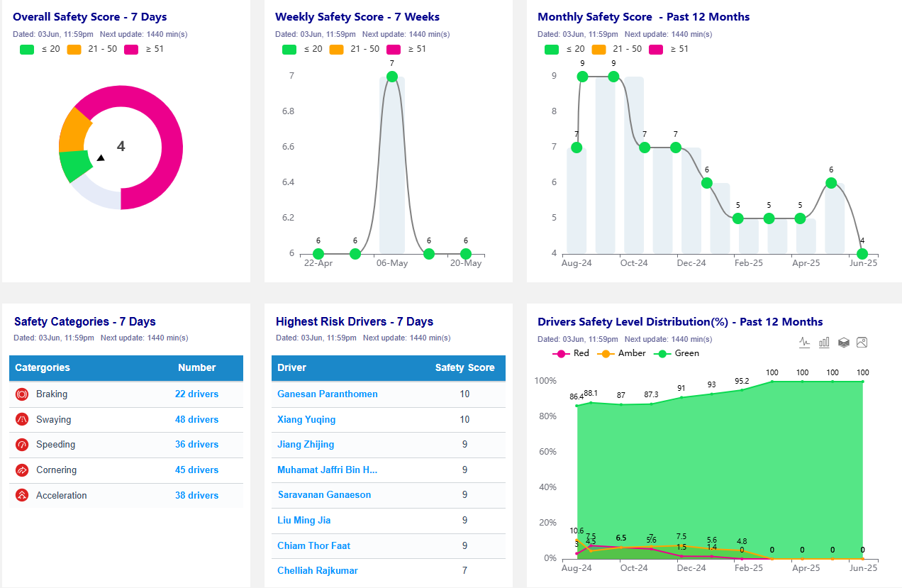The width and height of the screenshot is (902, 588).
Task: Switch distribution chart to bar view
Action: coord(824,342)
